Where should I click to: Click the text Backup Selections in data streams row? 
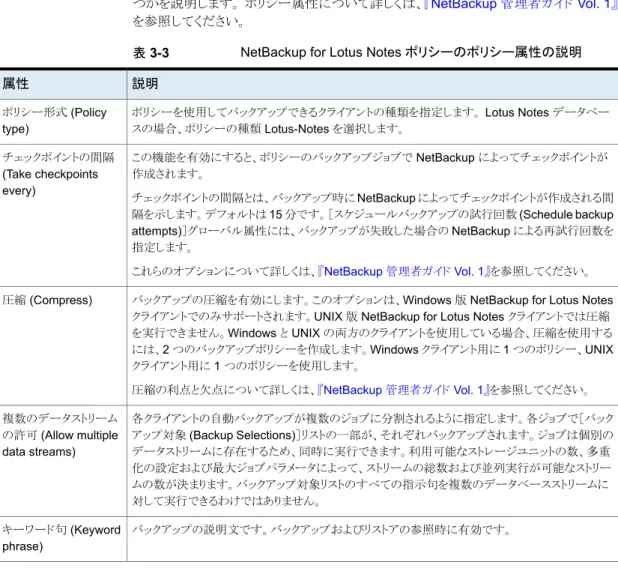pos(242,435)
